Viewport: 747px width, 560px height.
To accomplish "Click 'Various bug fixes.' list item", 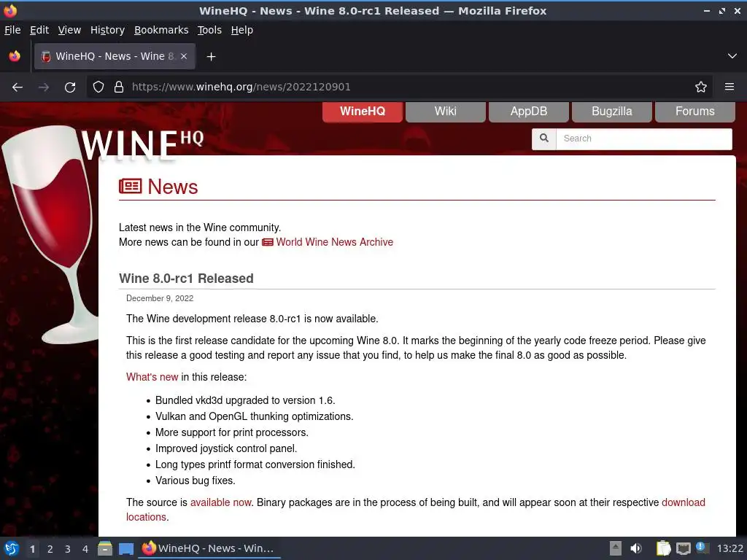I will [196, 481].
